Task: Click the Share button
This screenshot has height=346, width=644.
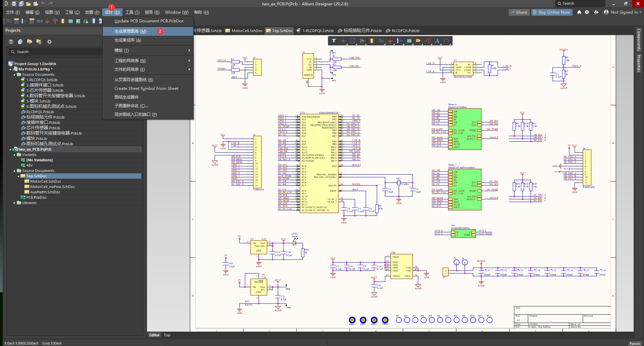Action: coord(519,12)
